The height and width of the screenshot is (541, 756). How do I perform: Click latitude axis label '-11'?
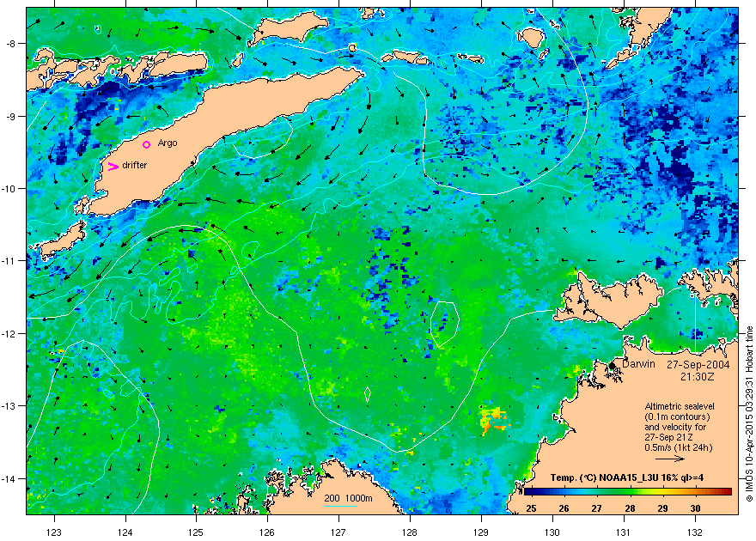pos(9,260)
